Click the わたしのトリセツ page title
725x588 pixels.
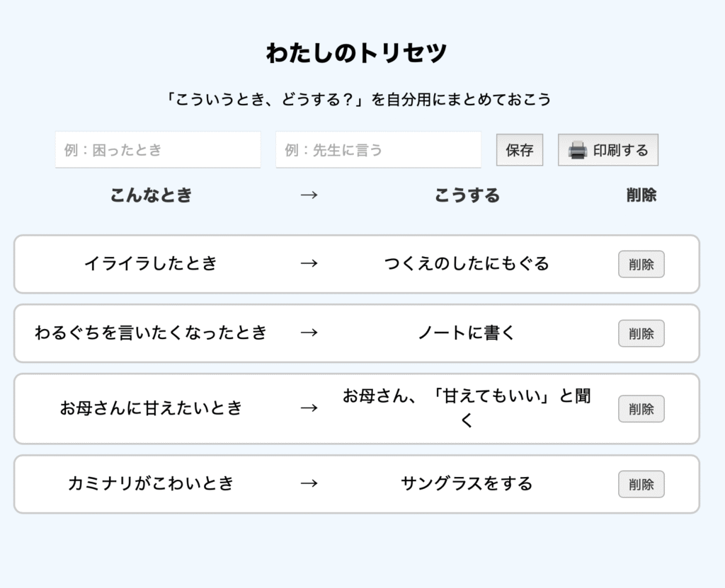tap(357, 54)
